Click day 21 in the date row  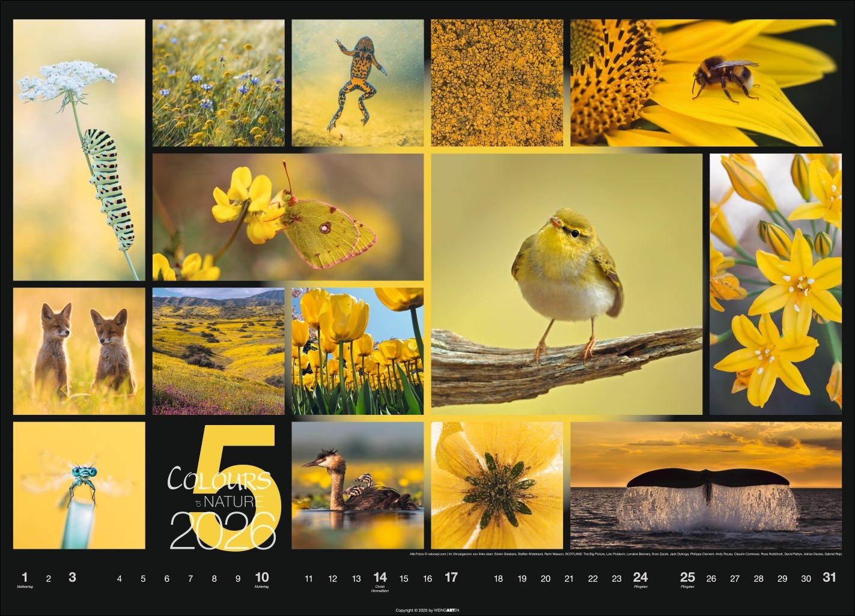coord(569,579)
